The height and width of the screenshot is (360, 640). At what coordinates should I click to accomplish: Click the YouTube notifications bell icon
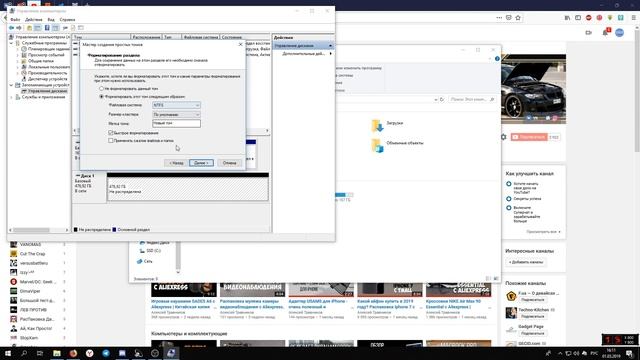605,32
